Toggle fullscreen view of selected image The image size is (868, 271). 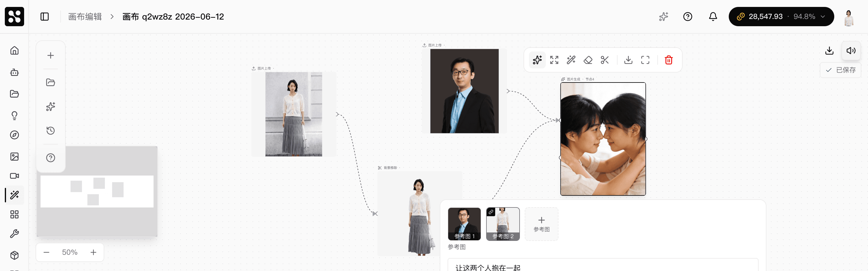tap(645, 60)
